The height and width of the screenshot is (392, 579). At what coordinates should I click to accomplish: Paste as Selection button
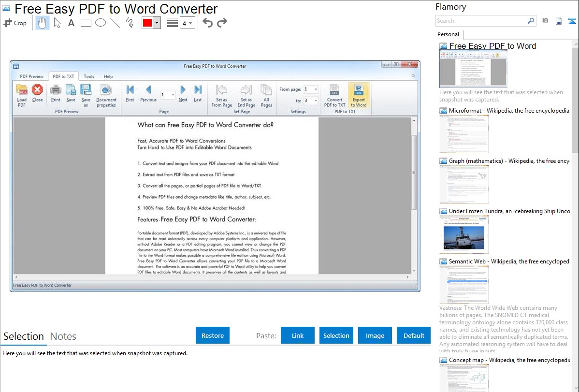coord(336,335)
